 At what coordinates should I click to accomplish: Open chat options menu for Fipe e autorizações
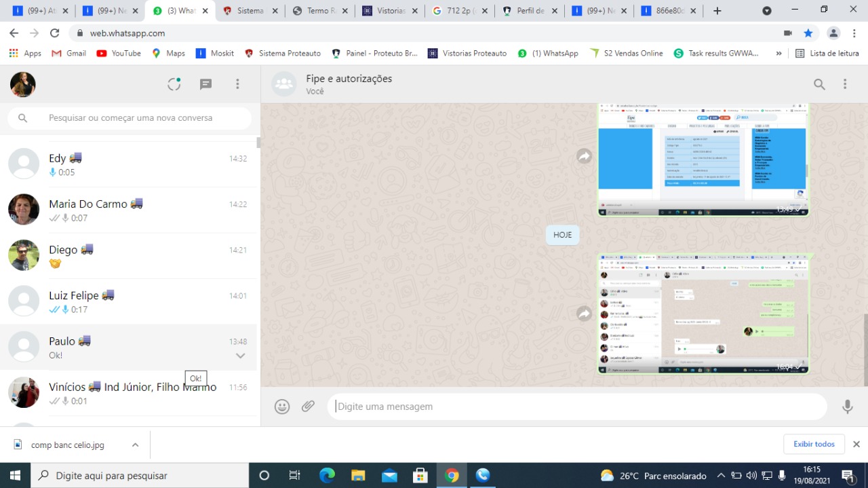tap(845, 84)
